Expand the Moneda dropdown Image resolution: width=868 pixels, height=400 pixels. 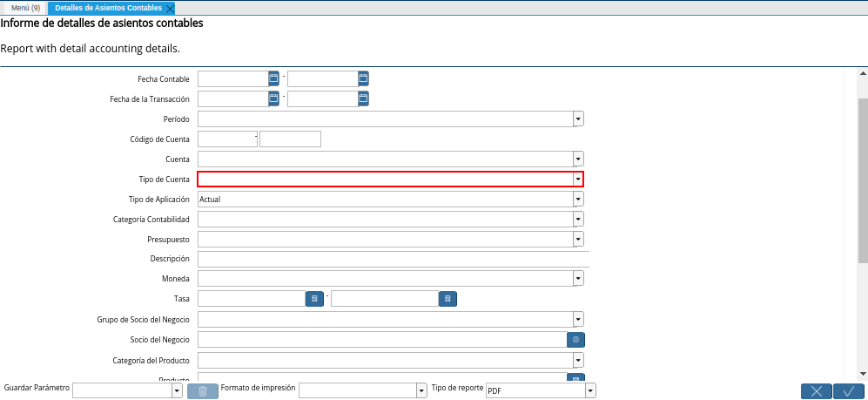[x=578, y=278]
